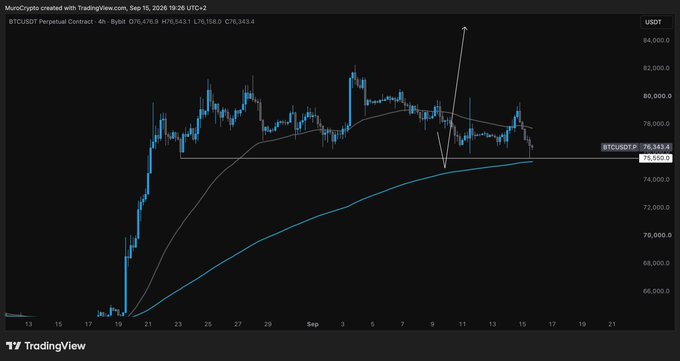Click date 29 on the time axis
Image resolution: width=680 pixels, height=361 pixels.
pos(268,324)
